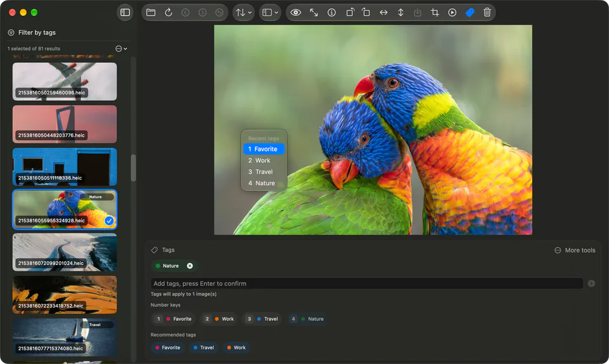Open the sort order dropdown
Viewport: 609px width, 364px height.
244,13
